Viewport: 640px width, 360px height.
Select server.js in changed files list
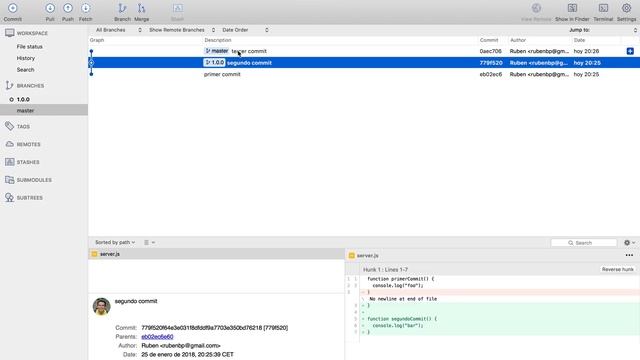click(216, 254)
